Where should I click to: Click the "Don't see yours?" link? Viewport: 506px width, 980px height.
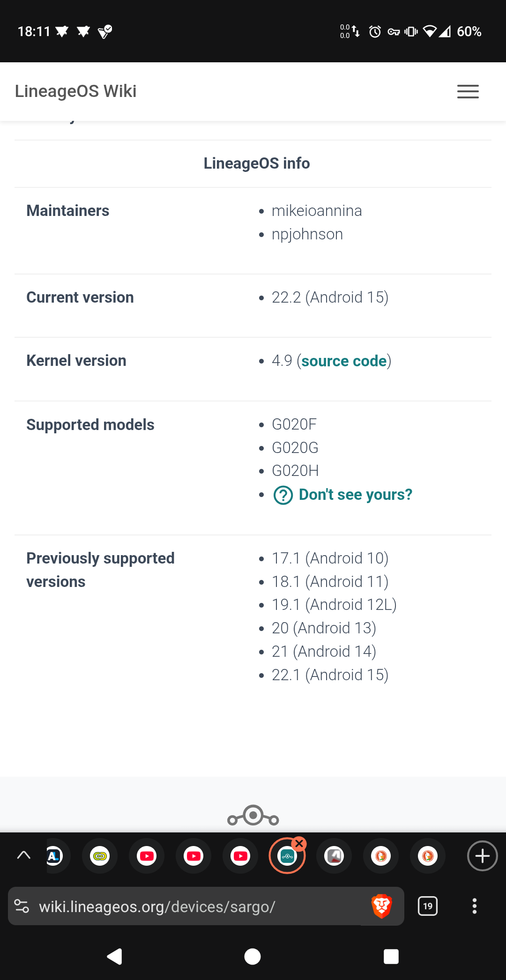click(356, 495)
